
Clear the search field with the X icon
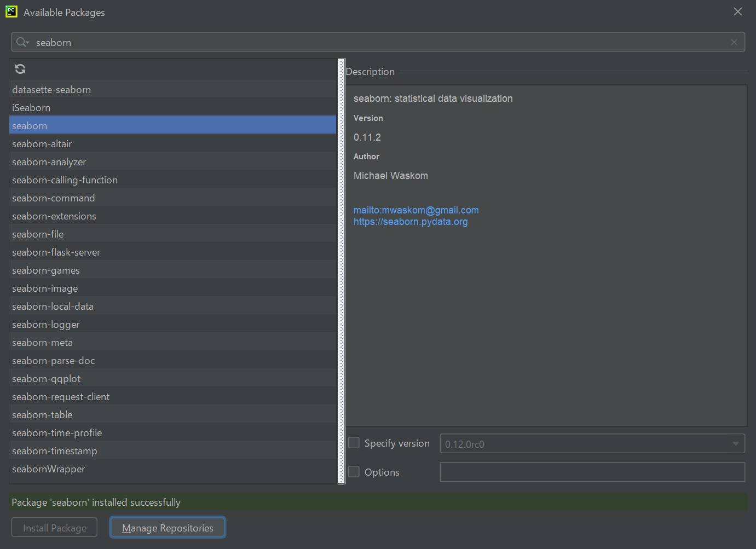click(x=734, y=42)
